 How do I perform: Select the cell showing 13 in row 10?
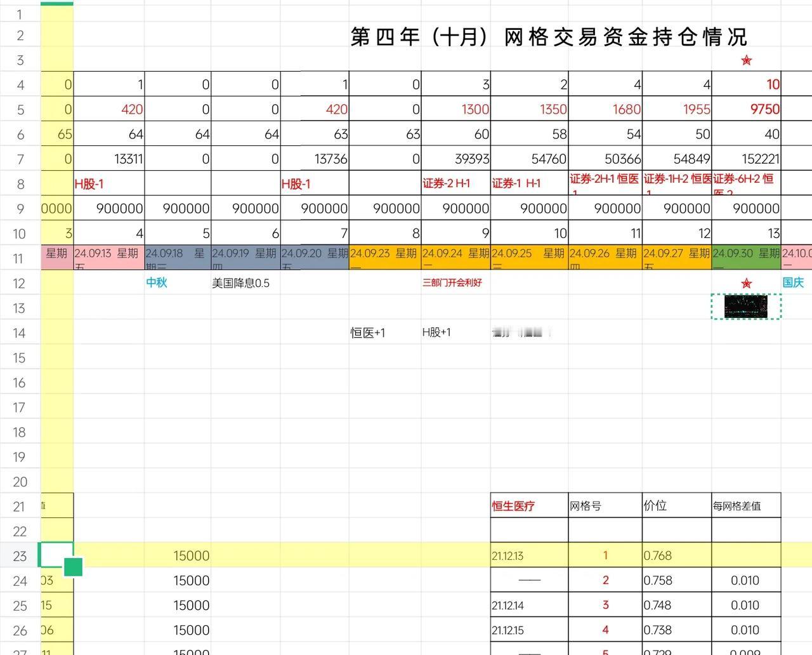[747, 233]
